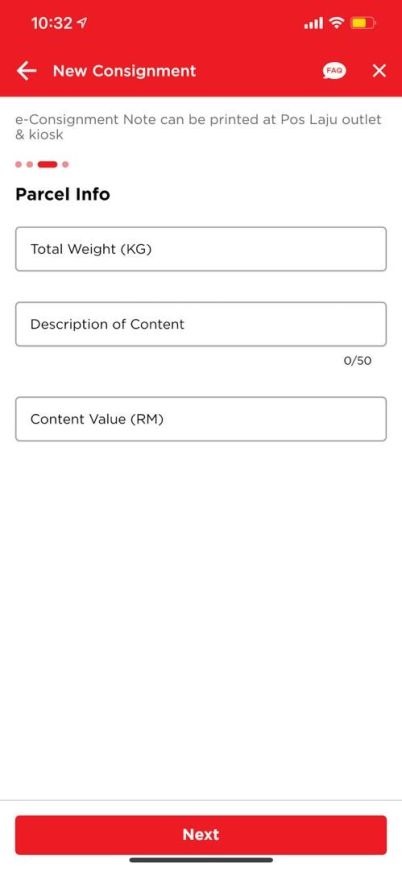Screen dimensions: 402x870
Task: Tap the 10:32 clock in status bar
Action: click(52, 23)
